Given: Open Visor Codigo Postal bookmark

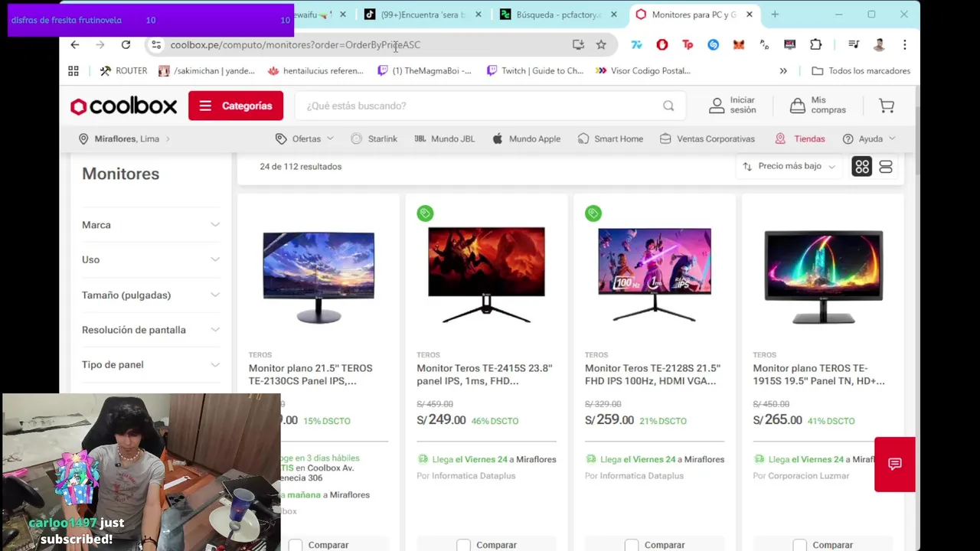Looking at the screenshot, I should pos(642,70).
